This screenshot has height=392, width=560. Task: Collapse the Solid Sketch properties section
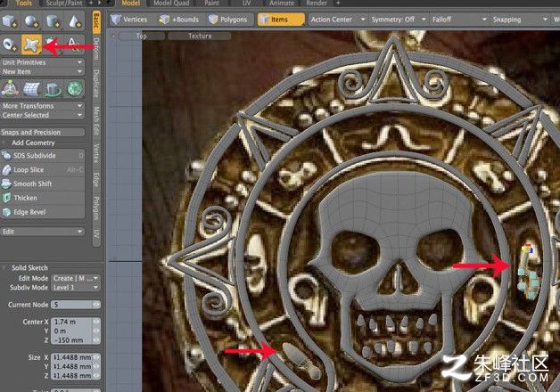tap(4, 267)
